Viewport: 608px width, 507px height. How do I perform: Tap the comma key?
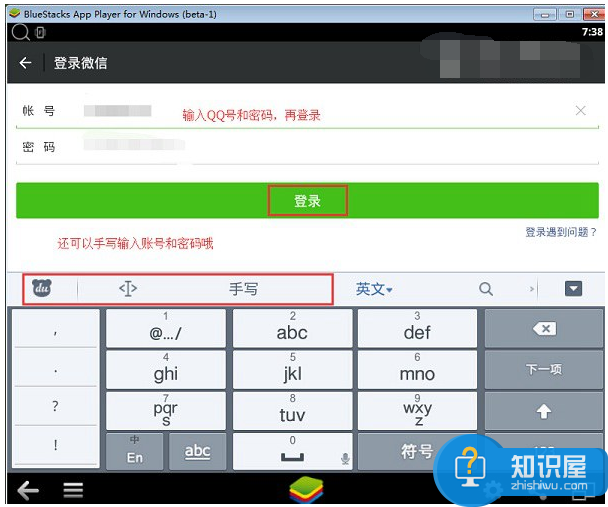tap(55, 328)
